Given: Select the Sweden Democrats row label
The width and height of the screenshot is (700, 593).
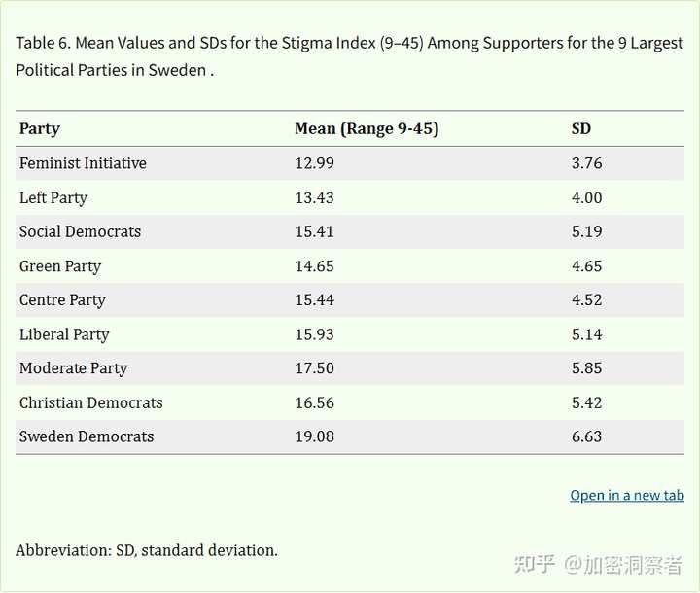Looking at the screenshot, I should point(87,436).
